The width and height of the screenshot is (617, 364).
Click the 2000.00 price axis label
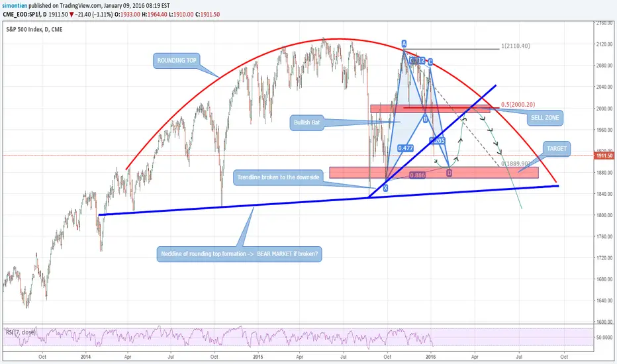tap(604, 109)
